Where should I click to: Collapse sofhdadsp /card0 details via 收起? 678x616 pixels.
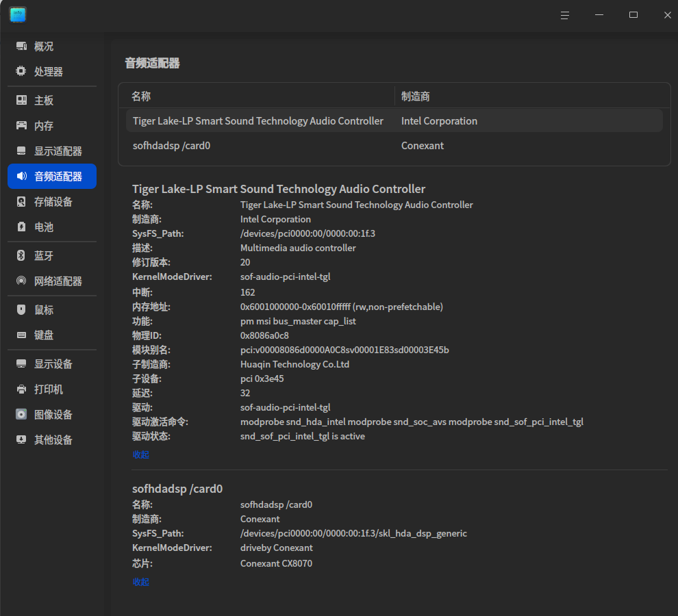pyautogui.click(x=140, y=582)
